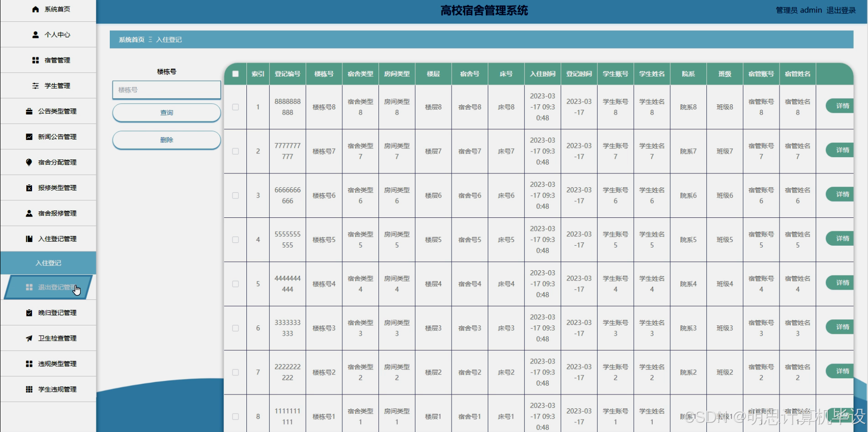This screenshot has width=868, height=432.
Task: Open 详情 for the 楼栋号5 row
Action: tap(840, 239)
